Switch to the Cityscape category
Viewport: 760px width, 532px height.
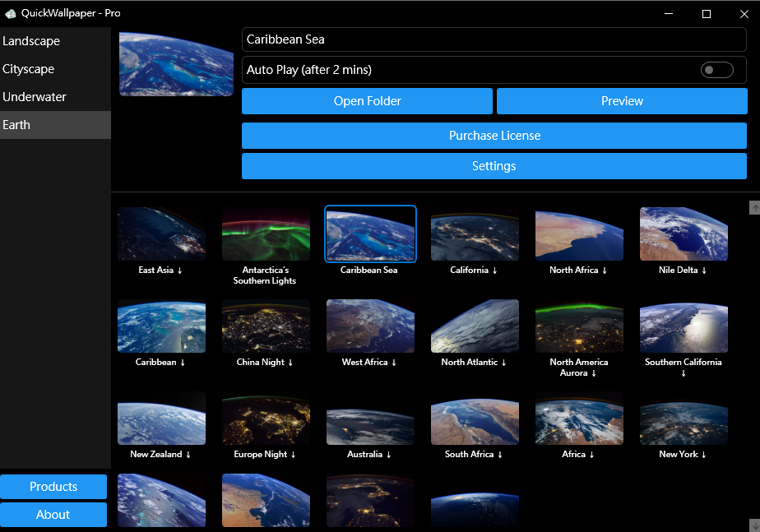(55, 69)
